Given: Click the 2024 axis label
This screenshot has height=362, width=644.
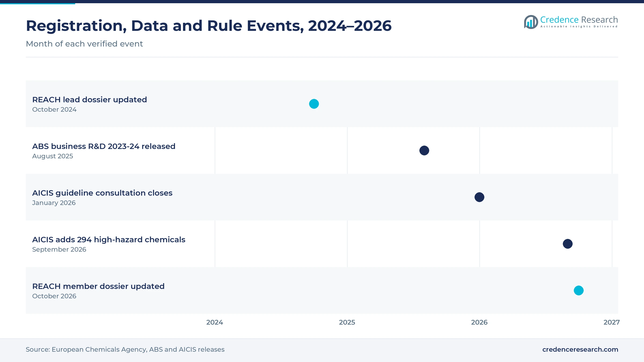Looking at the screenshot, I should [215, 322].
